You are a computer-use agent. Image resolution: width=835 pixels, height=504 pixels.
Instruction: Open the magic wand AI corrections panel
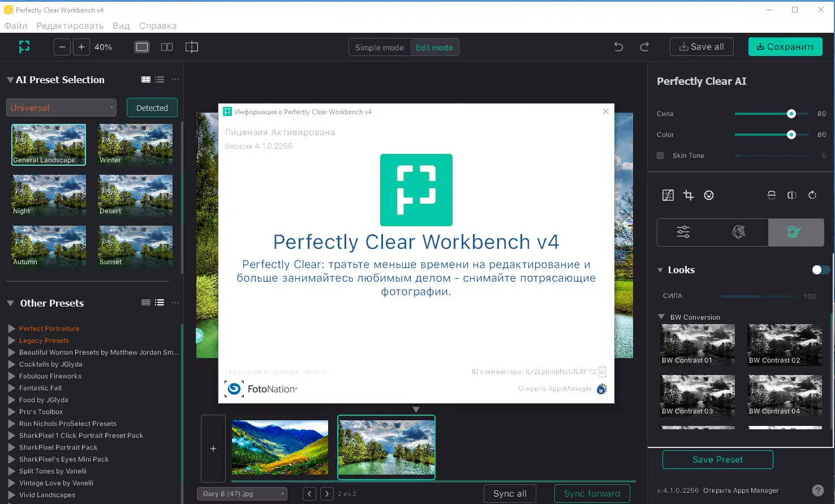739,232
